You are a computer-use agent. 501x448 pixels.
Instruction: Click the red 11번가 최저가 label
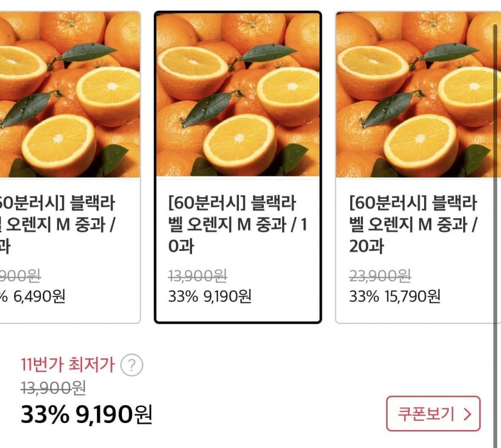(x=67, y=366)
